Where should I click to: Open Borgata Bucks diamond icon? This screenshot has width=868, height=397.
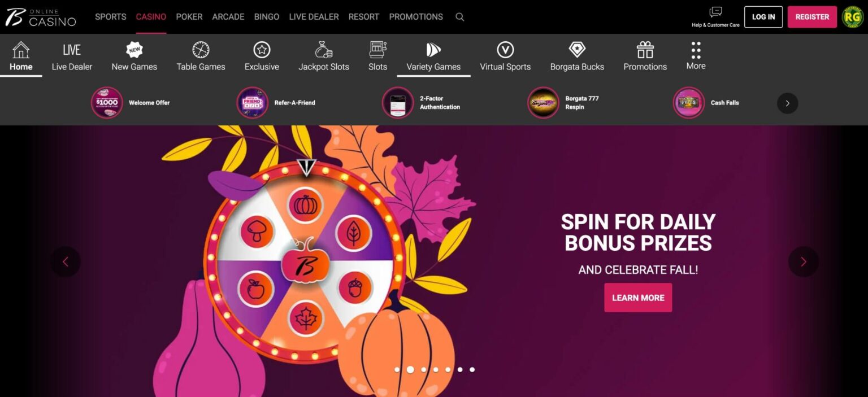[577, 50]
